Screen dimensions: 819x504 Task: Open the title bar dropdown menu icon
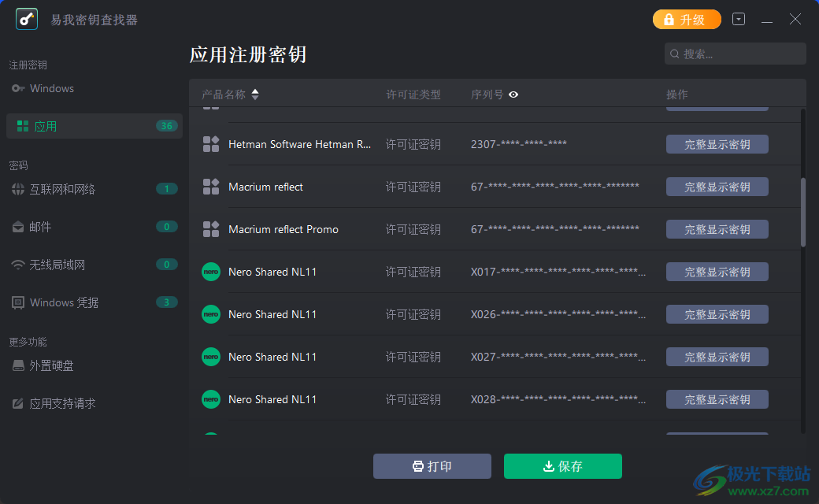coord(739,20)
